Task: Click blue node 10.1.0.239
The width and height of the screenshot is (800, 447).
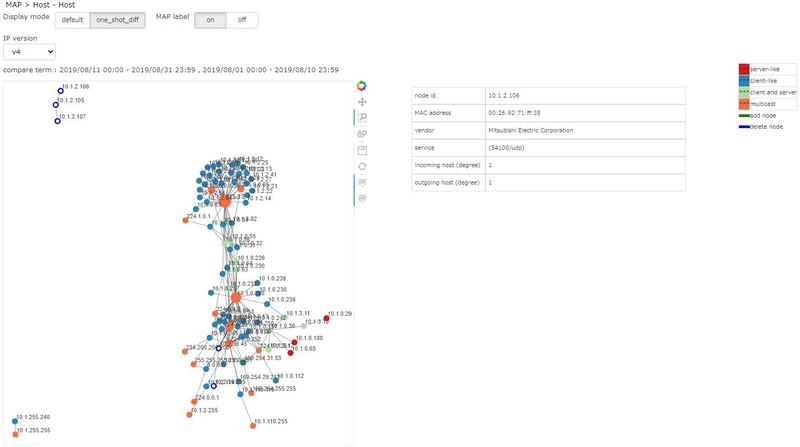Action: 258,283
